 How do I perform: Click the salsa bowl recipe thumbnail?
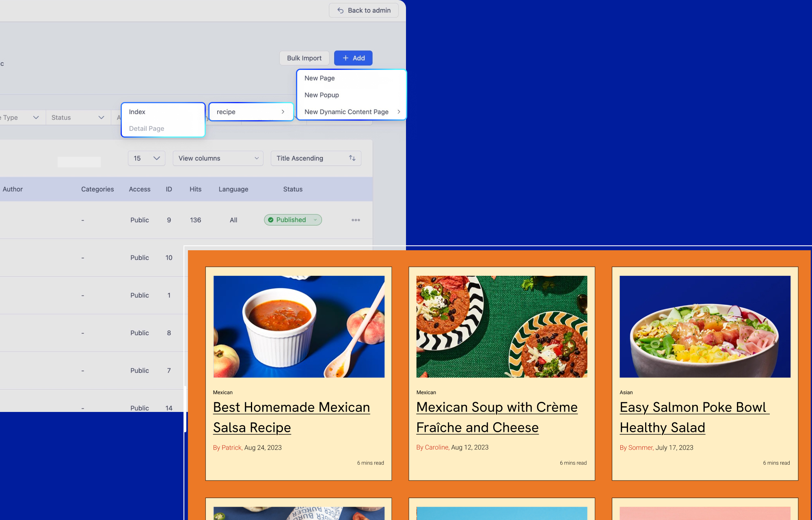pos(299,327)
